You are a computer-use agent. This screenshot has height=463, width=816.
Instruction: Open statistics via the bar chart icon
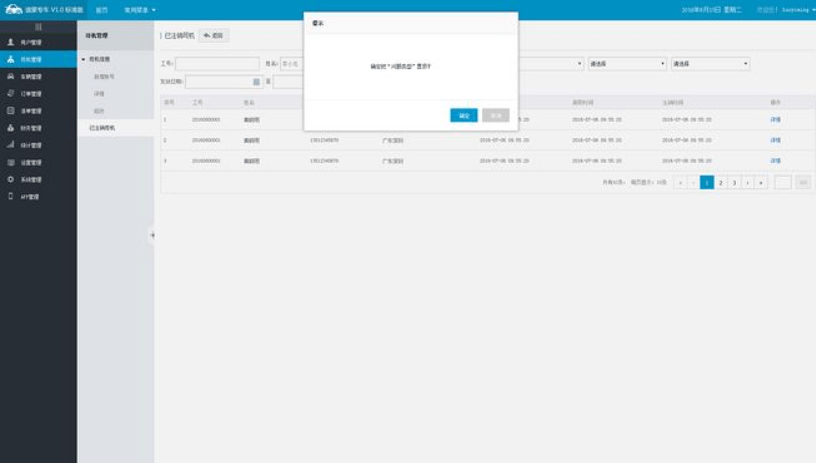10,145
